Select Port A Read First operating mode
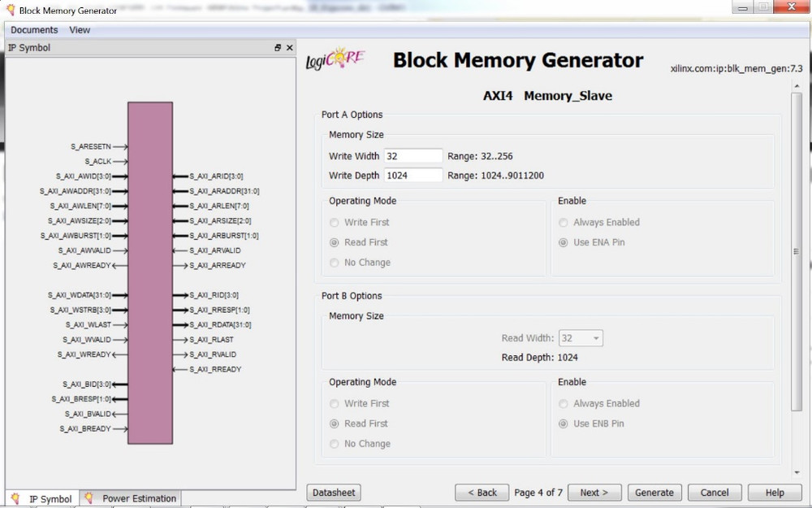 pyautogui.click(x=335, y=242)
